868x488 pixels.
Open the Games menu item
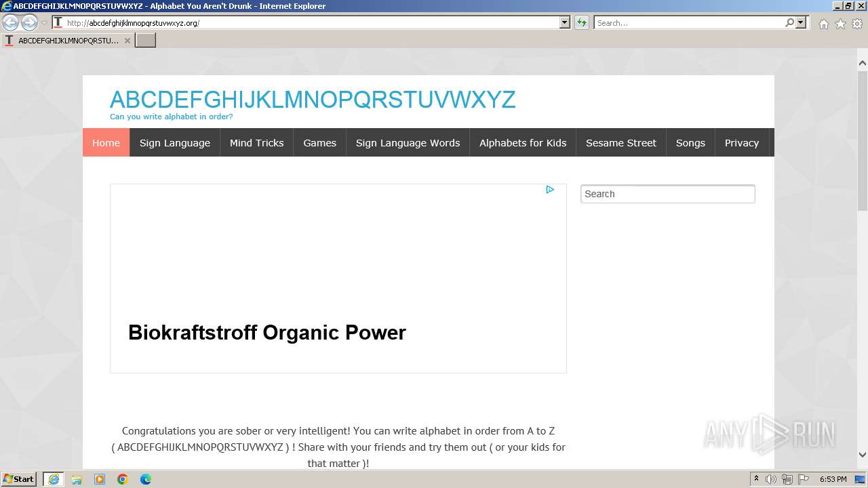319,142
